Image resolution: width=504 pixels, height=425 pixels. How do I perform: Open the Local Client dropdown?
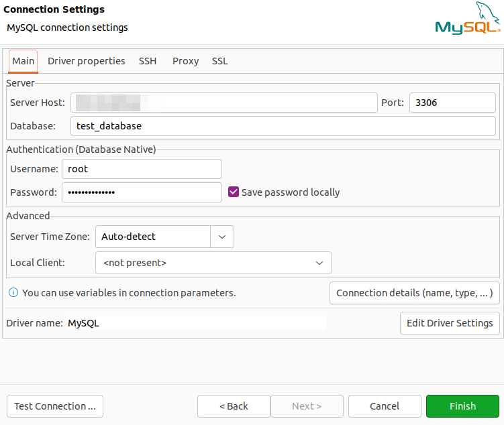pyautogui.click(x=213, y=263)
